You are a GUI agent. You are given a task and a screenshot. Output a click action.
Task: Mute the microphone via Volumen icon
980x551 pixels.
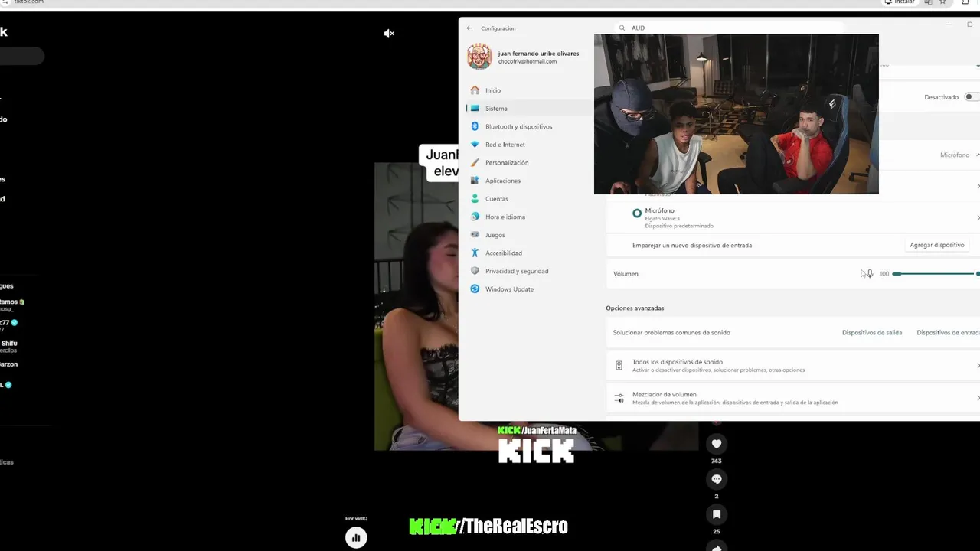click(x=869, y=274)
